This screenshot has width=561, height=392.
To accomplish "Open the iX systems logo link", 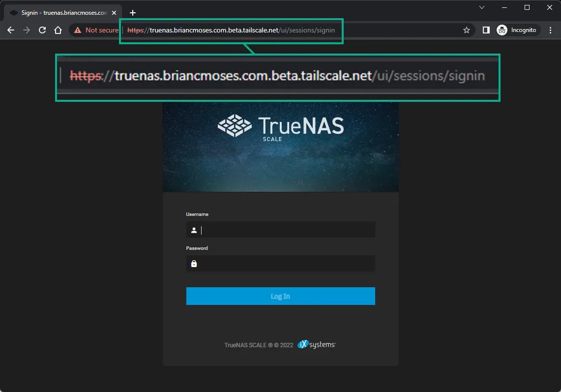I will (x=317, y=345).
